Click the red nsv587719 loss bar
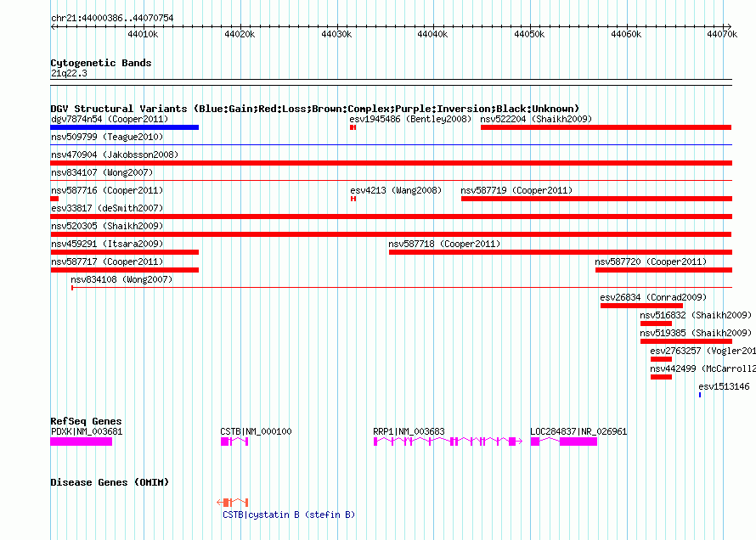The image size is (756, 540). click(596, 199)
